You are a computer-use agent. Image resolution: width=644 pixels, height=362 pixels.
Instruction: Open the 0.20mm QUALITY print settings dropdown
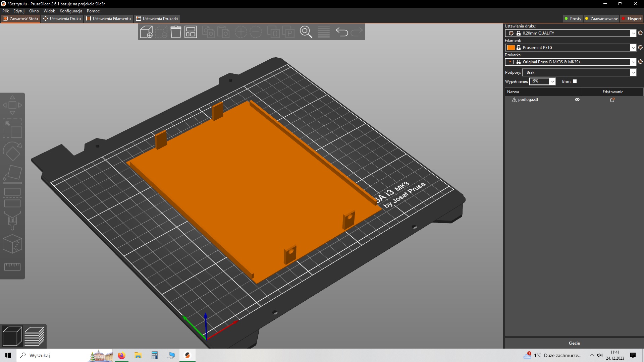click(x=633, y=33)
